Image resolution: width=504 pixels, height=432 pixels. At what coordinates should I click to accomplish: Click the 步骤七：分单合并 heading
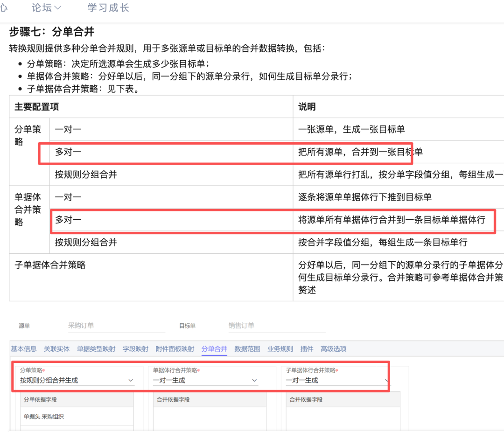coord(52,32)
